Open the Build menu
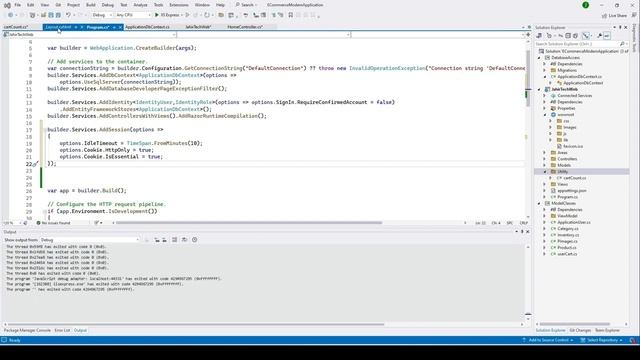Viewport: 640px width, 360px height. 91,5
